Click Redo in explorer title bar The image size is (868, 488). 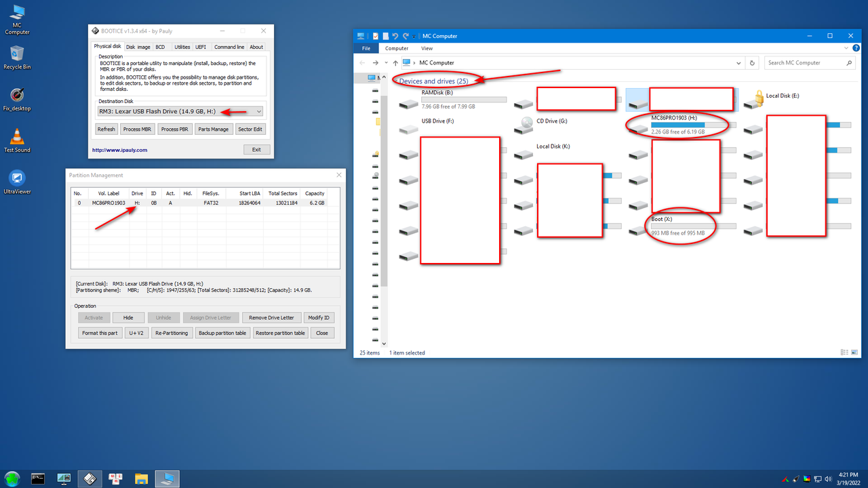click(x=406, y=36)
